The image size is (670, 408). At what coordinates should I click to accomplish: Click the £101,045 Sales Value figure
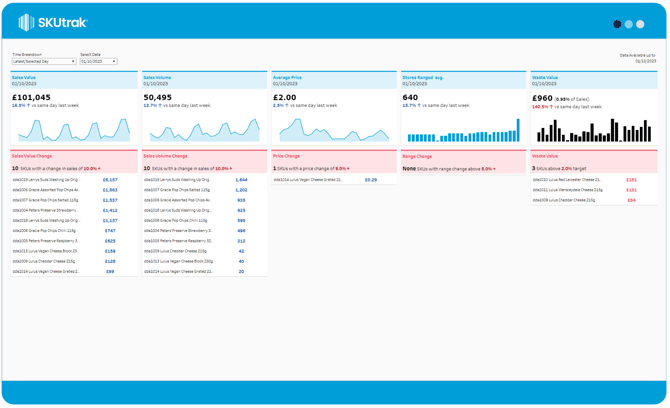click(31, 98)
